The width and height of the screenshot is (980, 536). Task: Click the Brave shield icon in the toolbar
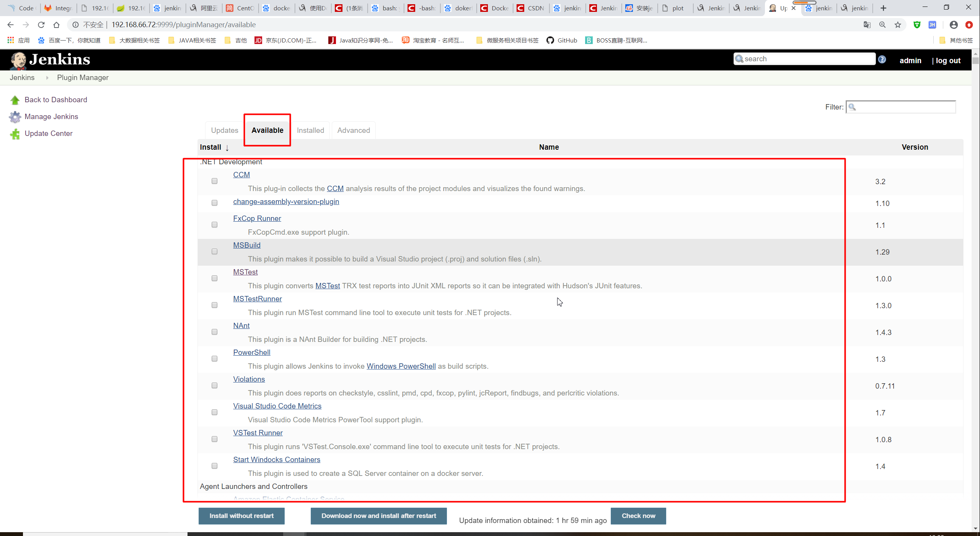tap(918, 25)
